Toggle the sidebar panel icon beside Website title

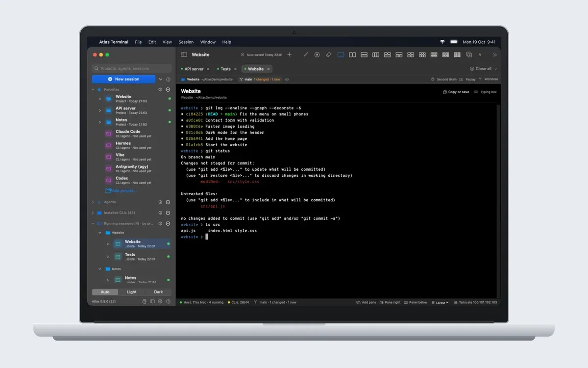(184, 54)
